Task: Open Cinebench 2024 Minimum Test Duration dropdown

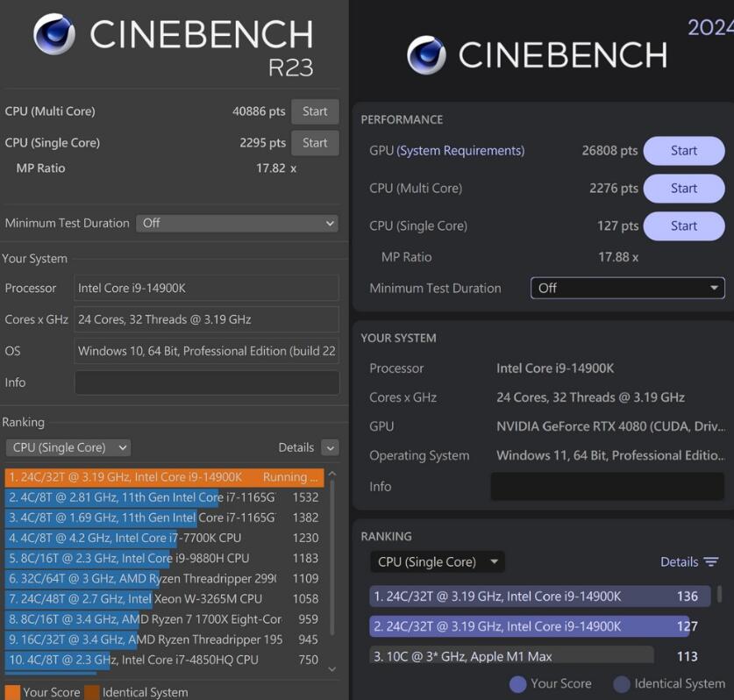Action: click(x=627, y=288)
